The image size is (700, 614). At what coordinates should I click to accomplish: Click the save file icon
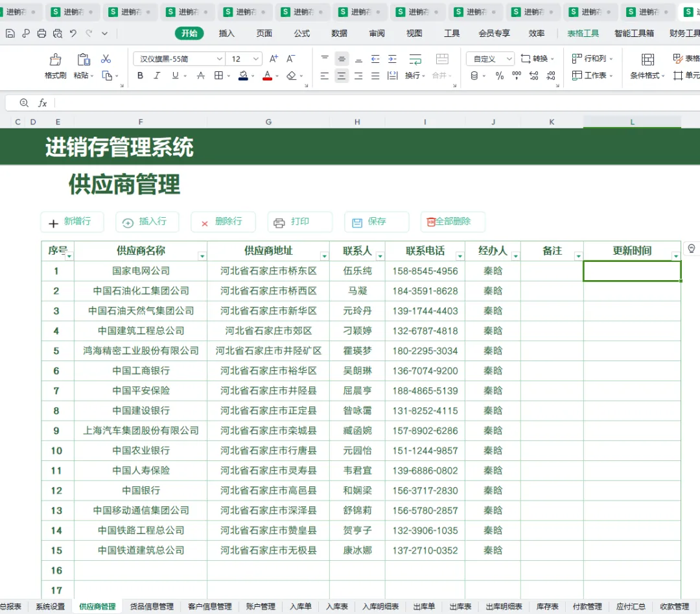tap(10, 33)
